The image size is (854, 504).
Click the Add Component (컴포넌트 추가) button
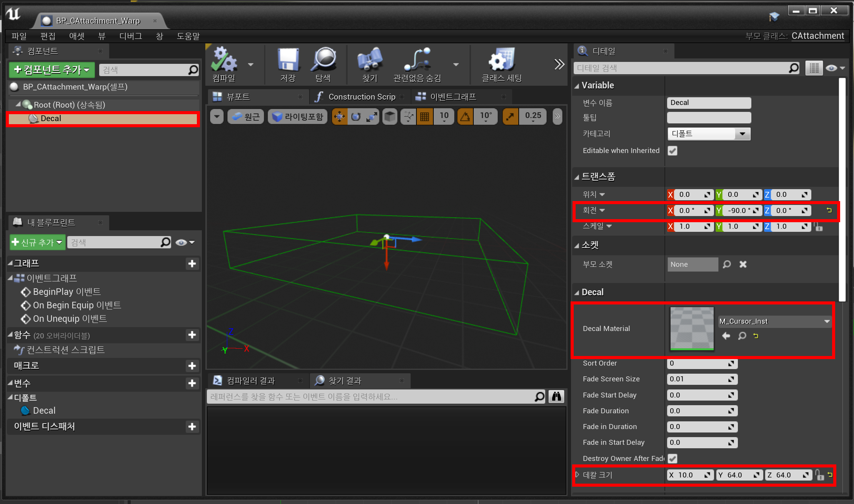[x=52, y=70]
